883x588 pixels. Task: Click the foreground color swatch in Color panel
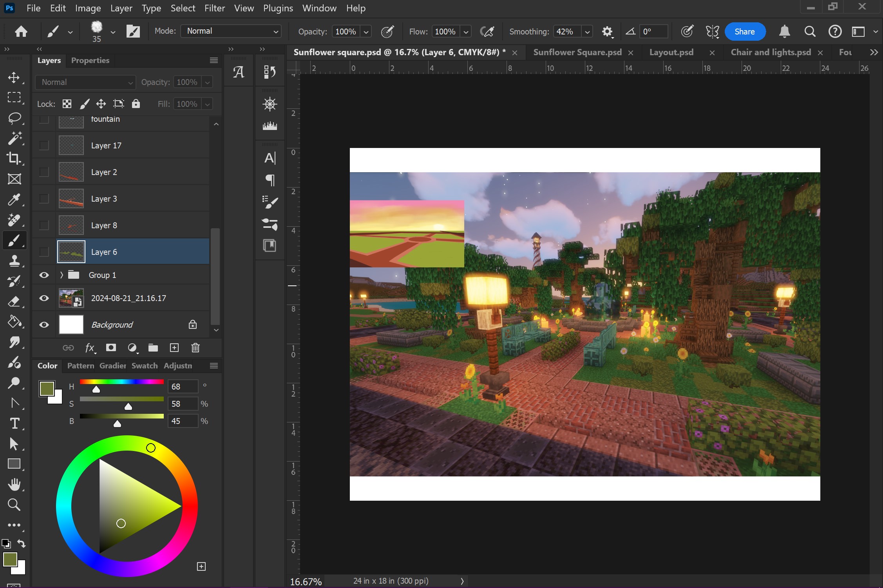[47, 388]
